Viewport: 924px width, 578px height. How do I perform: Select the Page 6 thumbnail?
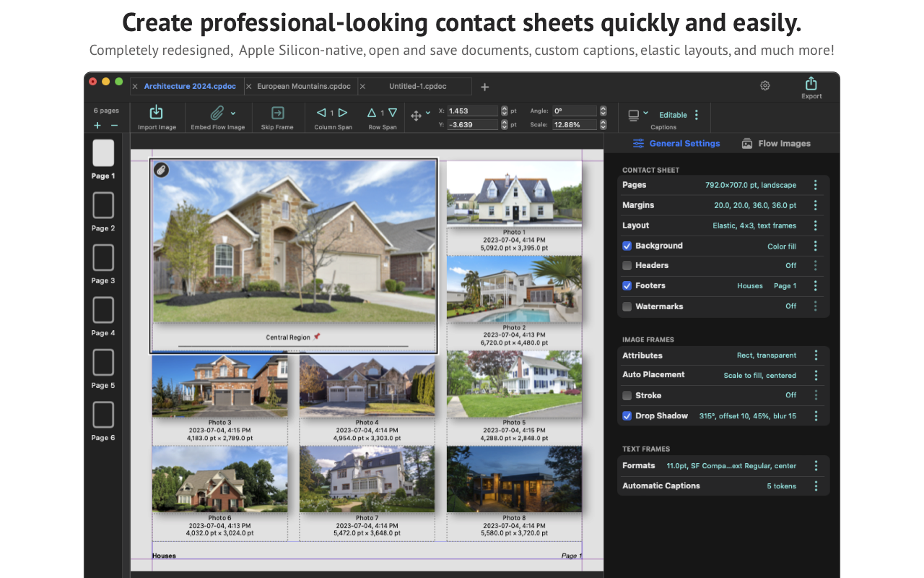pos(103,415)
